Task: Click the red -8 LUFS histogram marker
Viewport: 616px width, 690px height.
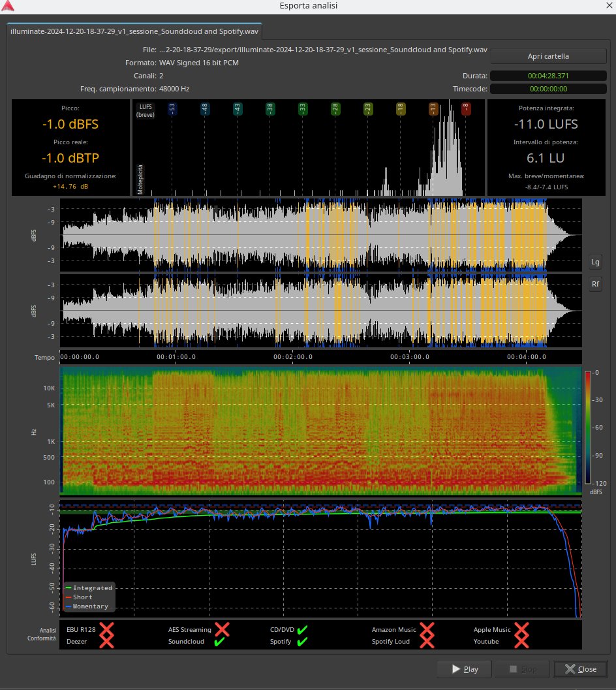Action: [465, 108]
